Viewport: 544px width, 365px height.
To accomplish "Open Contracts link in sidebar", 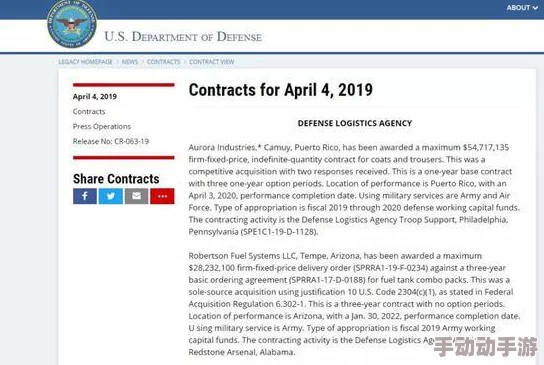I will pos(89,111).
